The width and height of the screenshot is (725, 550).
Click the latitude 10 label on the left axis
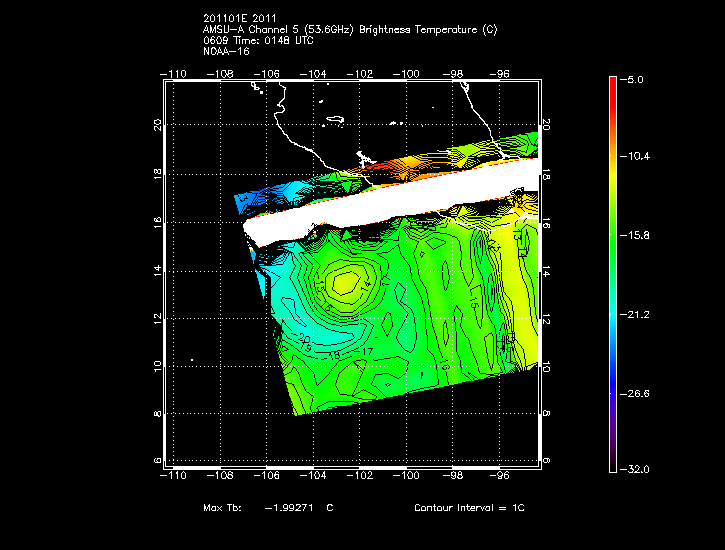157,366
